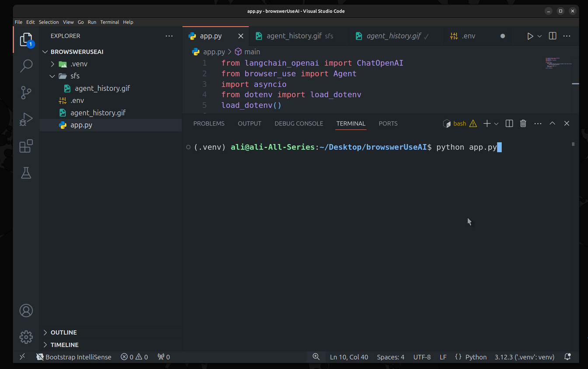Open the Help menu

128,22
